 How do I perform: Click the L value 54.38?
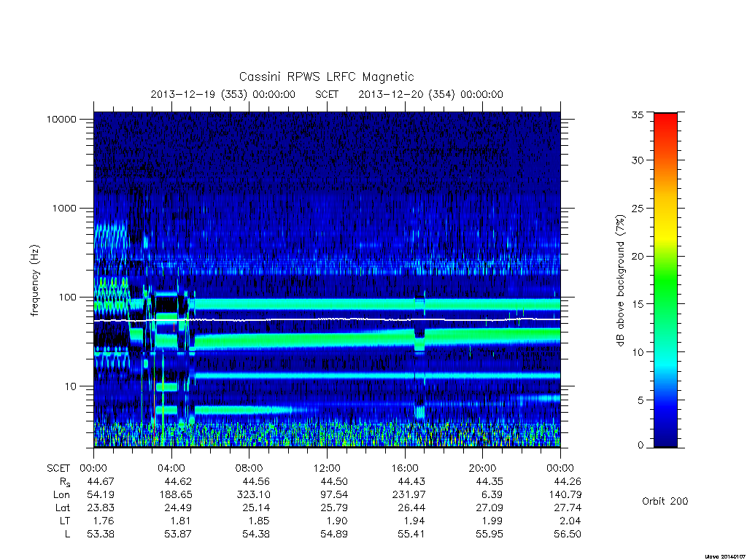click(256, 534)
